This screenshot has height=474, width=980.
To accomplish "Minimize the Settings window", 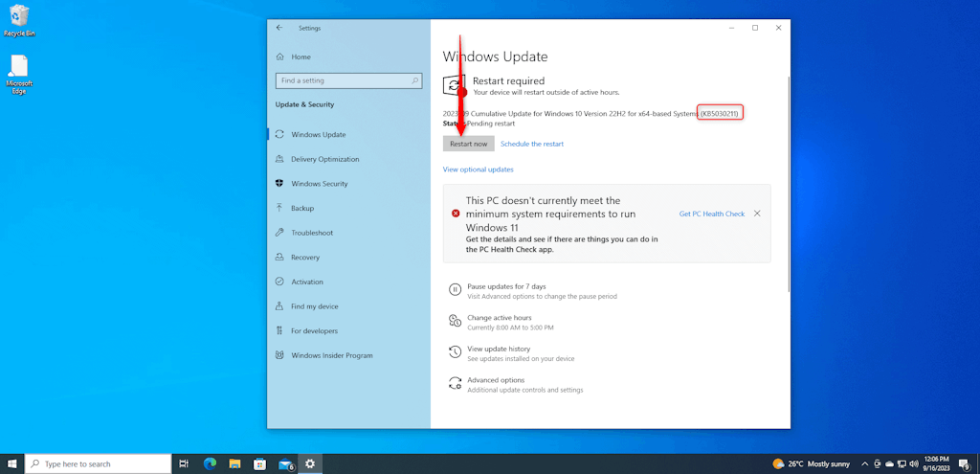I will (731, 28).
